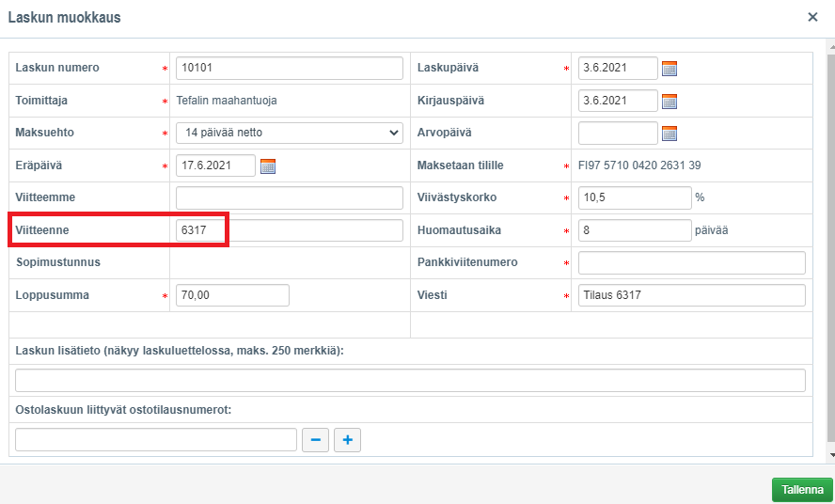Viewport: 835px width, 504px height.
Task: Click the ostotilausnumerot input field
Action: (156, 440)
